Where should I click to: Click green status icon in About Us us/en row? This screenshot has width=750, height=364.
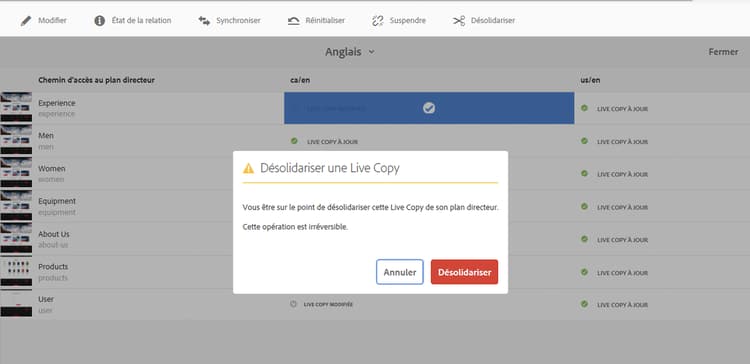click(584, 239)
